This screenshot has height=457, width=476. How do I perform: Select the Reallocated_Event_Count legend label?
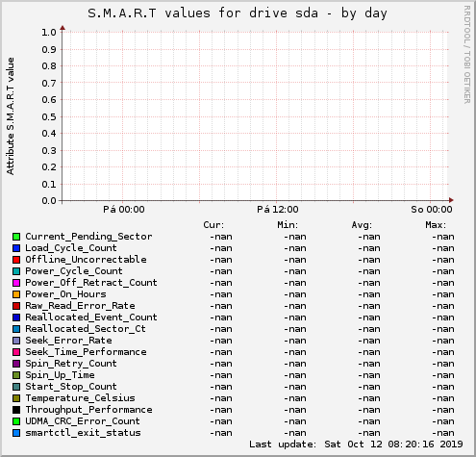pos(91,317)
